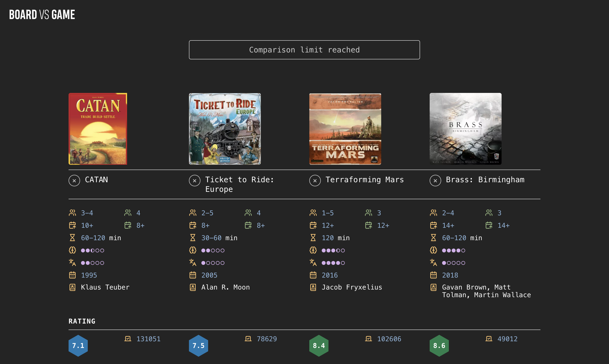This screenshot has height=364, width=609.
Task: Click the designer icon beside Jacob Fryxelius
Action: 313,287
